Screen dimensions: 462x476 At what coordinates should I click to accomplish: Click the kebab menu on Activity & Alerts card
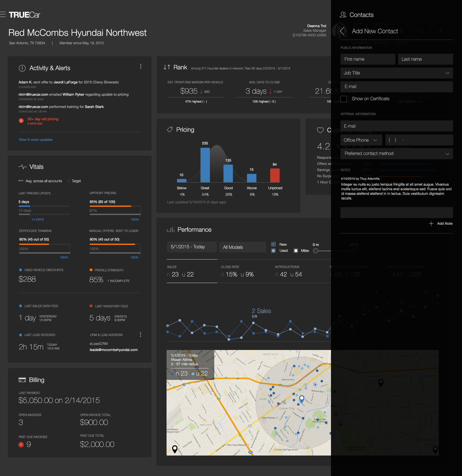coord(140,66)
